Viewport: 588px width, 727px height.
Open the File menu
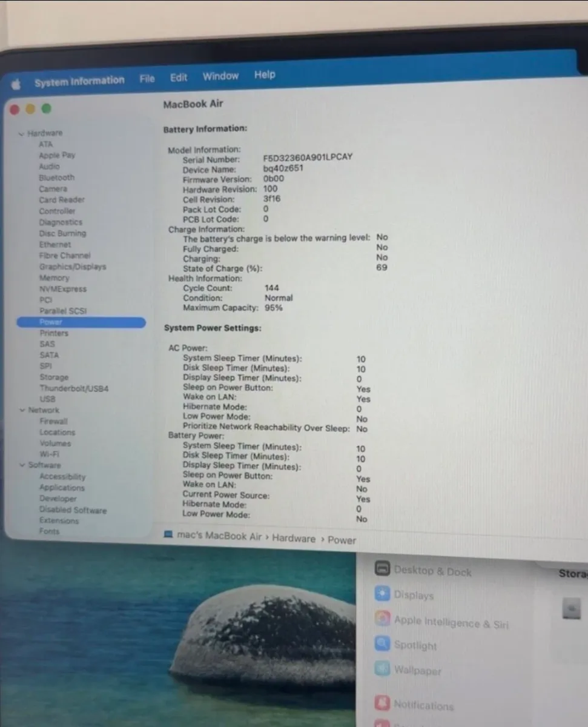pyautogui.click(x=147, y=79)
